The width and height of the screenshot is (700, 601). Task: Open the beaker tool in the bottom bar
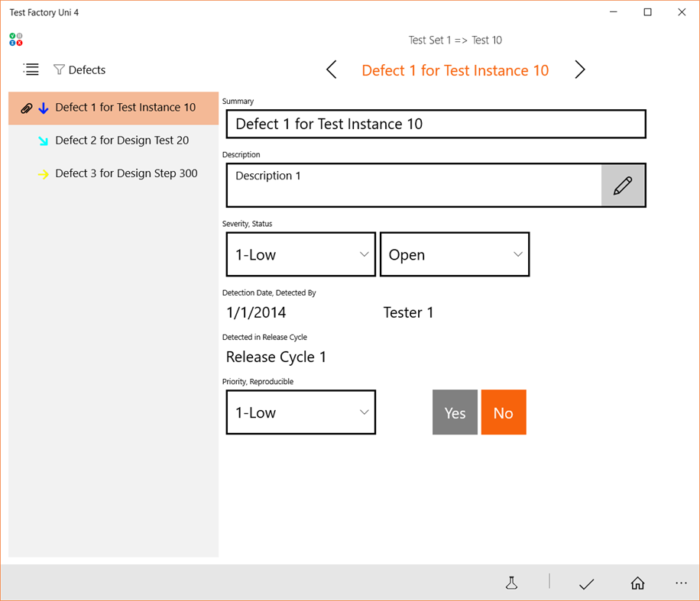click(x=511, y=583)
